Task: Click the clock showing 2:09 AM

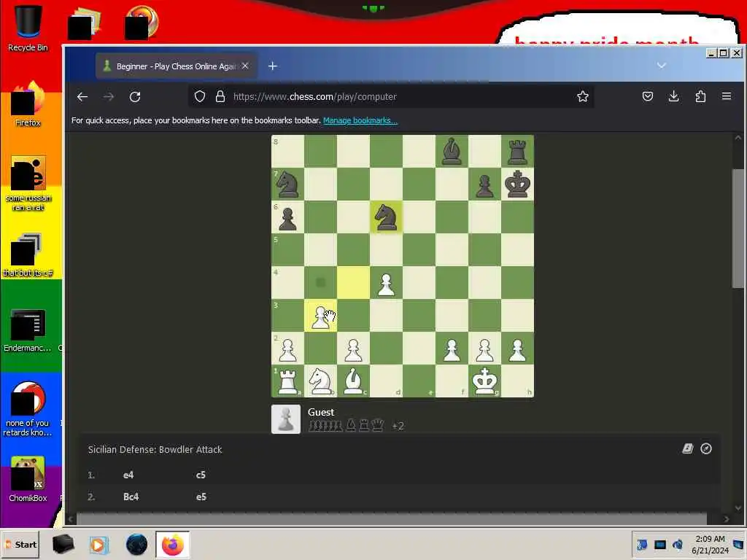Action: 710,539
